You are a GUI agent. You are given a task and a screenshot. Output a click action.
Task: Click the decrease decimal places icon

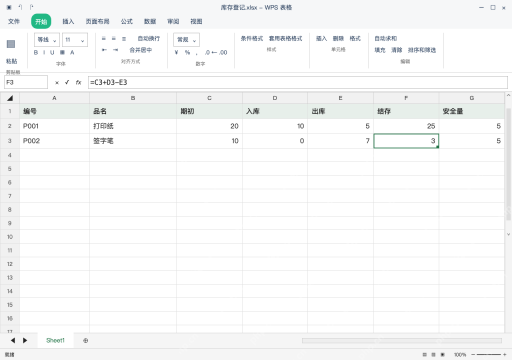223,52
